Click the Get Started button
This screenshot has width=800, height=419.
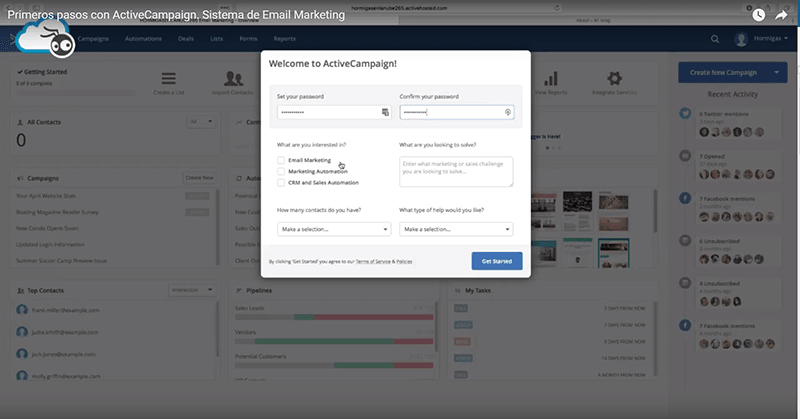pos(497,261)
